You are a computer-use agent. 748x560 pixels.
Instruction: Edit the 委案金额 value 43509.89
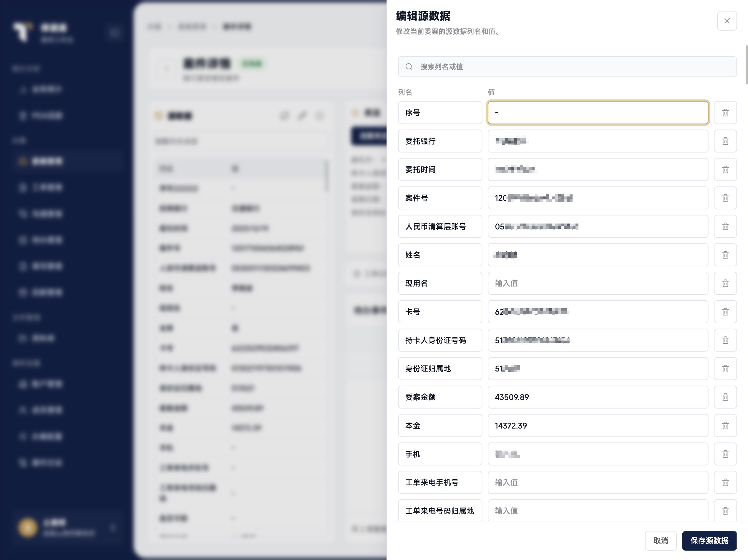pos(598,397)
